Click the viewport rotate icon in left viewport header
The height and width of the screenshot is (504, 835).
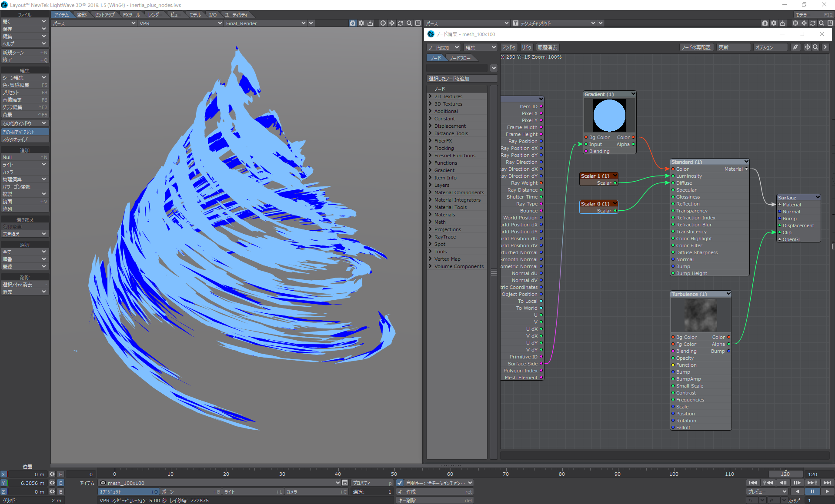coord(401,23)
